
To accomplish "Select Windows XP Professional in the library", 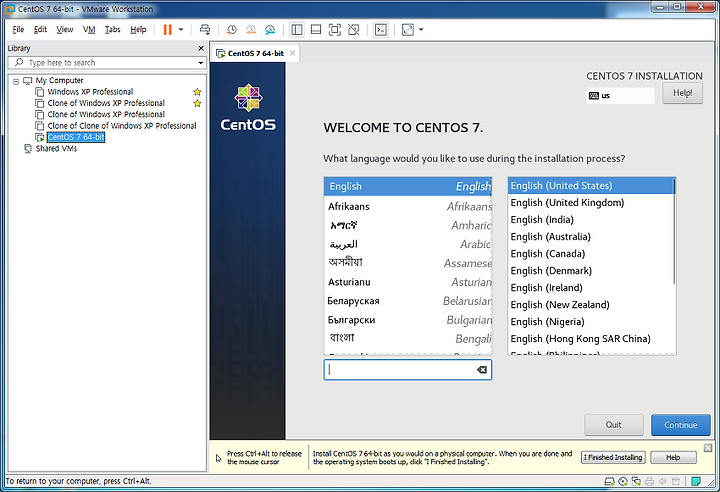I will tap(90, 92).
